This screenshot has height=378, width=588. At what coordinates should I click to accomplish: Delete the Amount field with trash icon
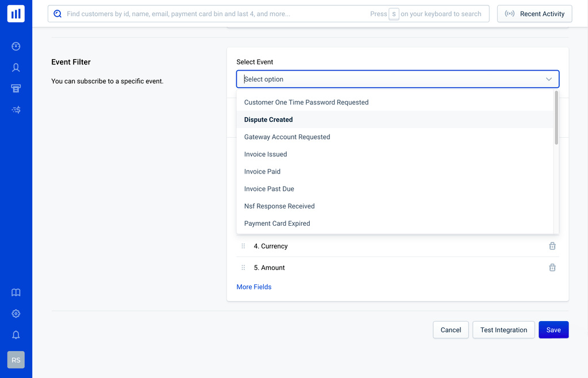[552, 268]
